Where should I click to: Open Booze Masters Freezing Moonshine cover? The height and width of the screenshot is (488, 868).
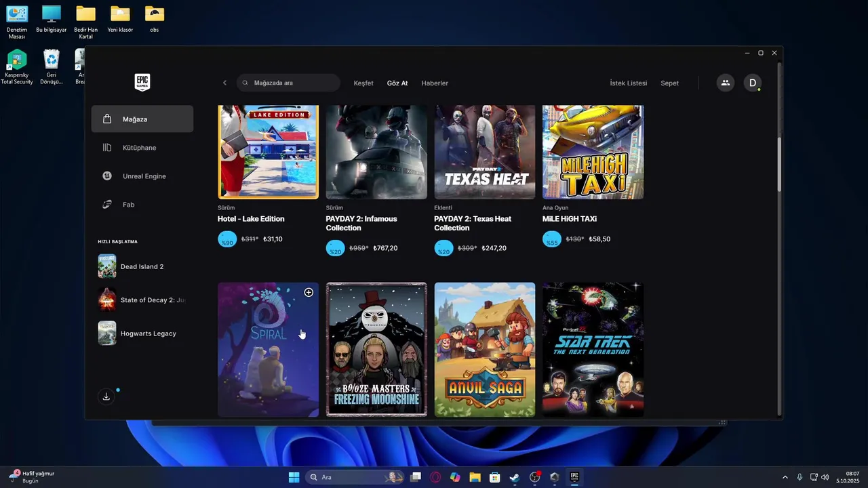tap(376, 349)
